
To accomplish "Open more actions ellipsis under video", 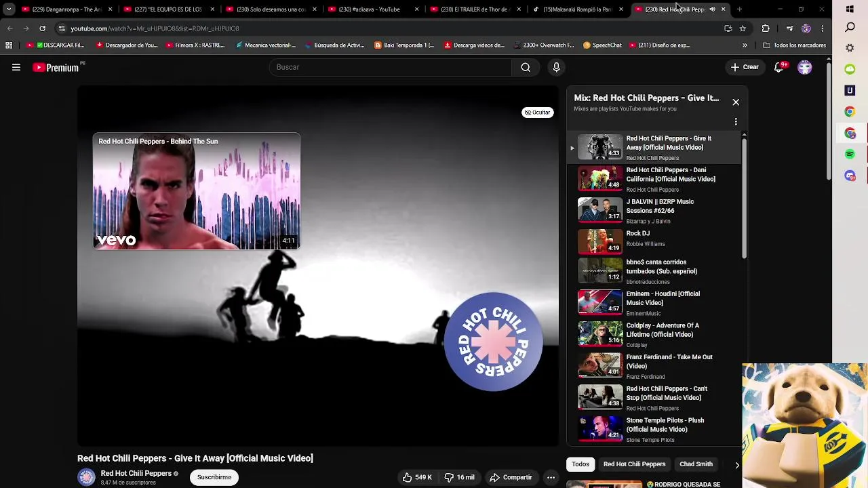I will (x=551, y=477).
